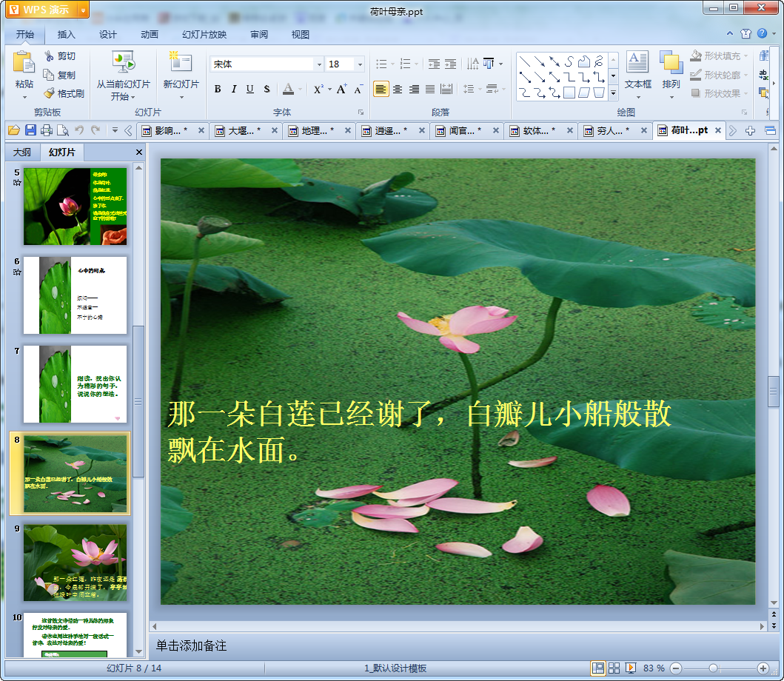Open the 动画 ribbon tab
Image resolution: width=784 pixels, height=681 pixels.
point(150,35)
